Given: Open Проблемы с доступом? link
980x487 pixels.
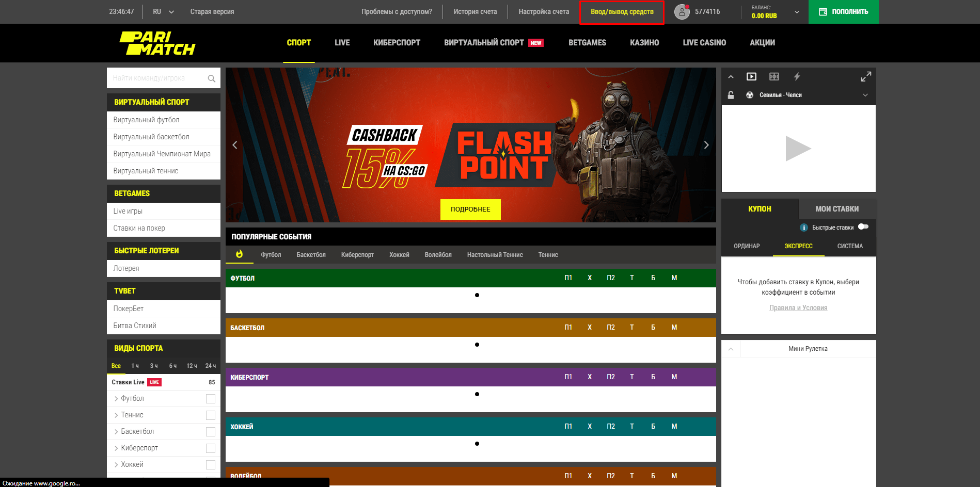Looking at the screenshot, I should point(397,11).
